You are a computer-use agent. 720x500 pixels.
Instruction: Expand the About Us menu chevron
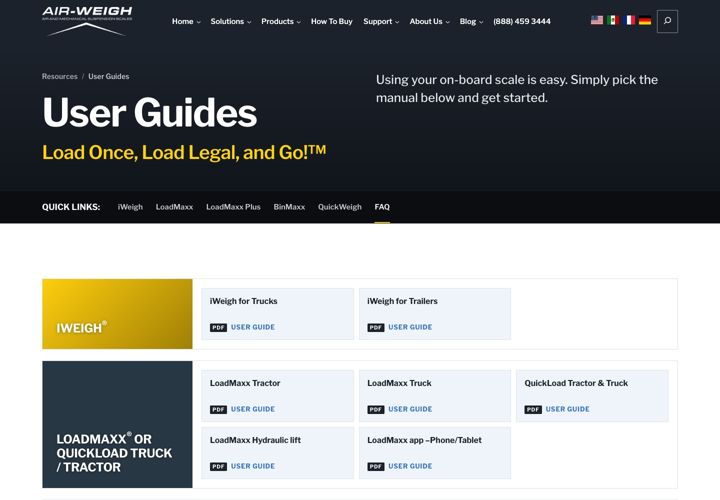448,22
